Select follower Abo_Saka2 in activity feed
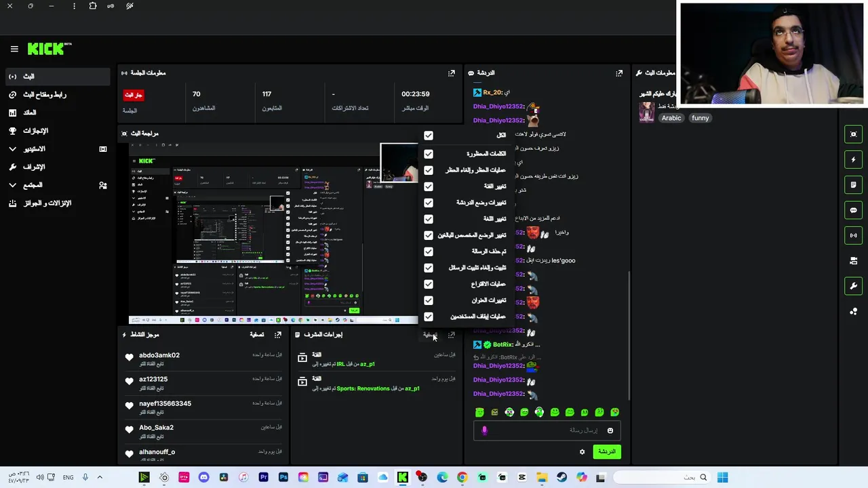 pyautogui.click(x=157, y=428)
